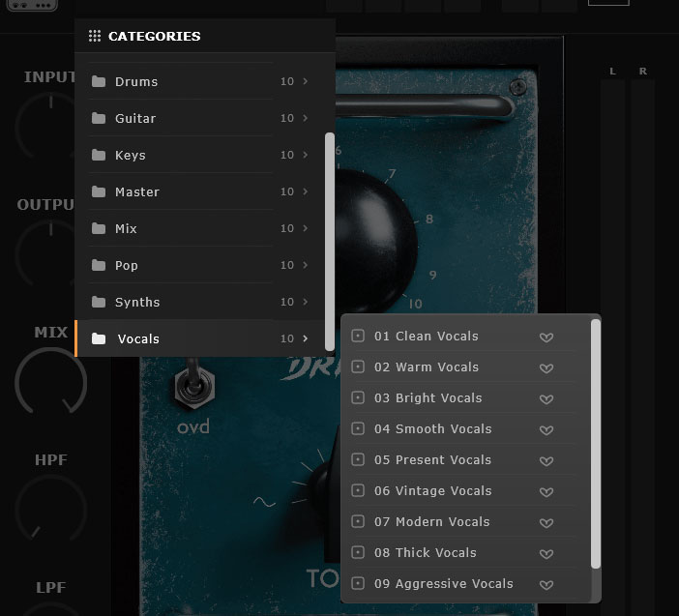The image size is (679, 616).
Task: Load the 04 Smooth Vocals preset
Action: tap(432, 429)
